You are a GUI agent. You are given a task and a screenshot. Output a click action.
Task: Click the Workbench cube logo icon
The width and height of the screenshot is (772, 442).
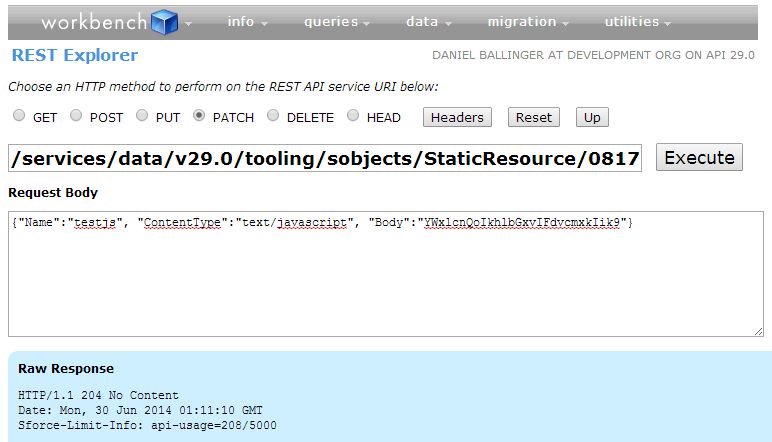click(x=164, y=22)
